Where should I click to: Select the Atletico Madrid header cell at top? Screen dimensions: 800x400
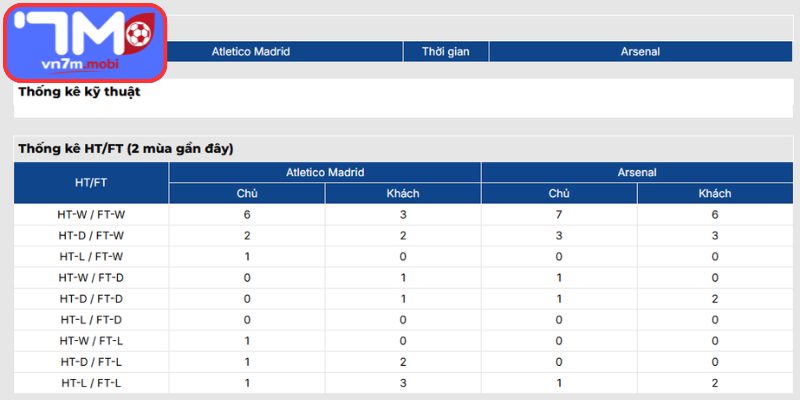point(251,52)
